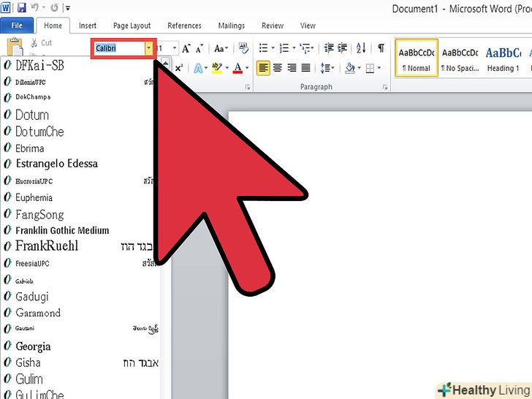Apply the No Spacing style

(460, 57)
